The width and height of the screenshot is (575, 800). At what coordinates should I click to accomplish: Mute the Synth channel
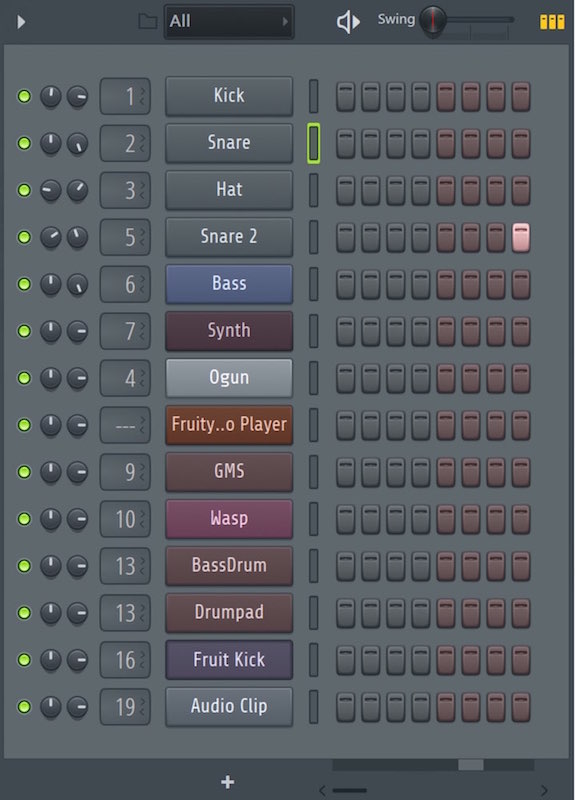[x=24, y=331]
